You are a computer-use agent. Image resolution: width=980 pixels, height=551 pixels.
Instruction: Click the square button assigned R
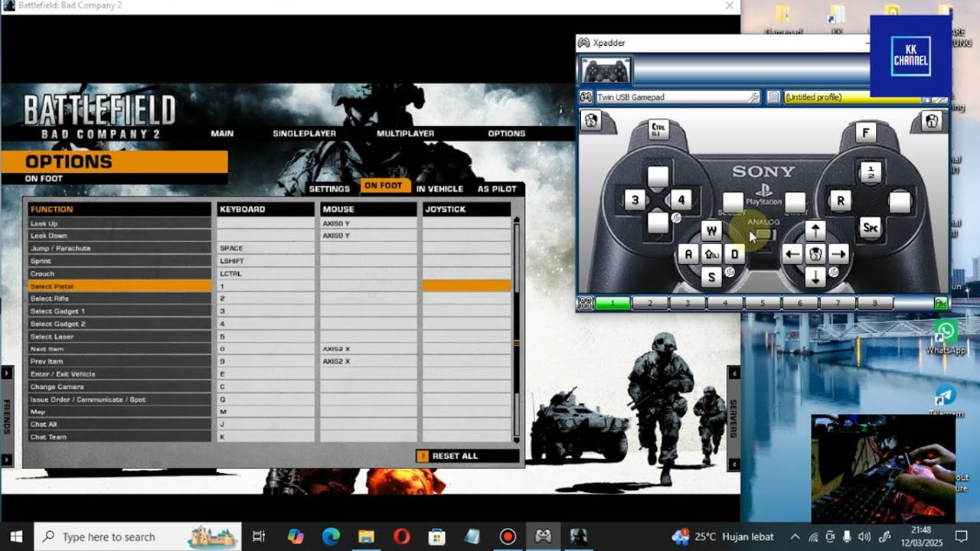pos(841,201)
